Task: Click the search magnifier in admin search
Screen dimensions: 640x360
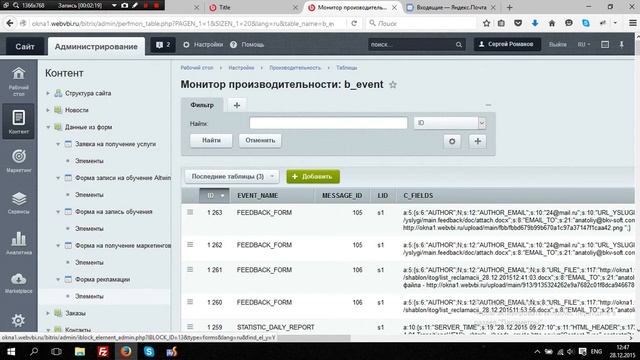Action: tap(459, 44)
